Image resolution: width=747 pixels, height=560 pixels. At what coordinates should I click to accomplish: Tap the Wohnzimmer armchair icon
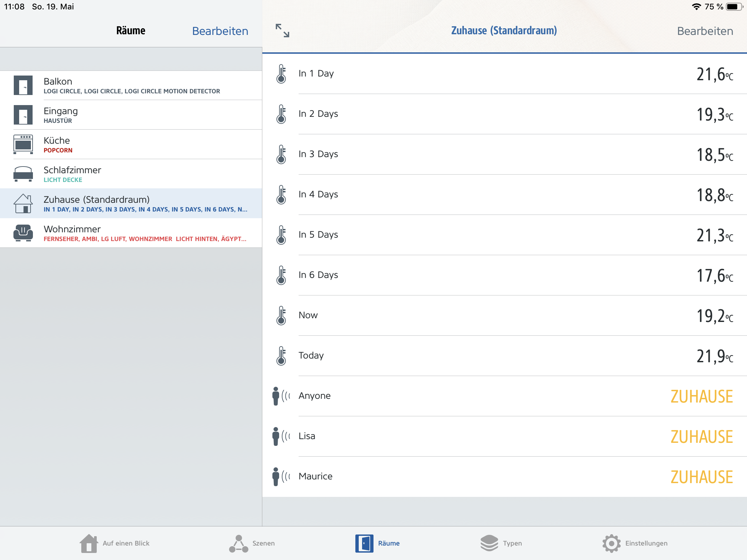pos(23,233)
